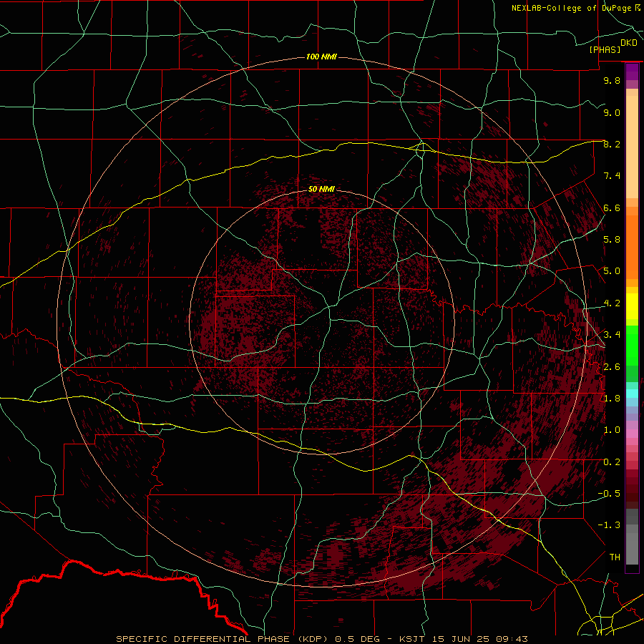This screenshot has width=644, height=644.
Task: Pick the cyan segment of the color bar
Action: point(632,394)
